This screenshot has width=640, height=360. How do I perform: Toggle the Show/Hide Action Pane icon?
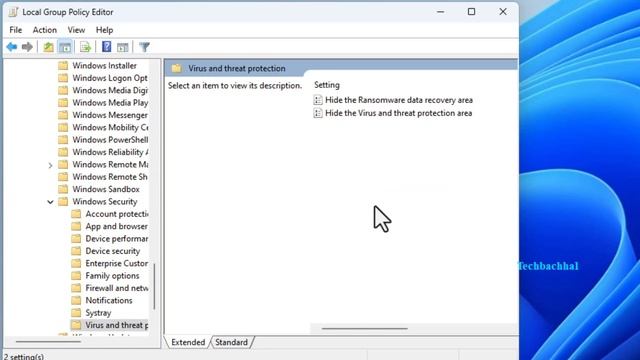(123, 47)
